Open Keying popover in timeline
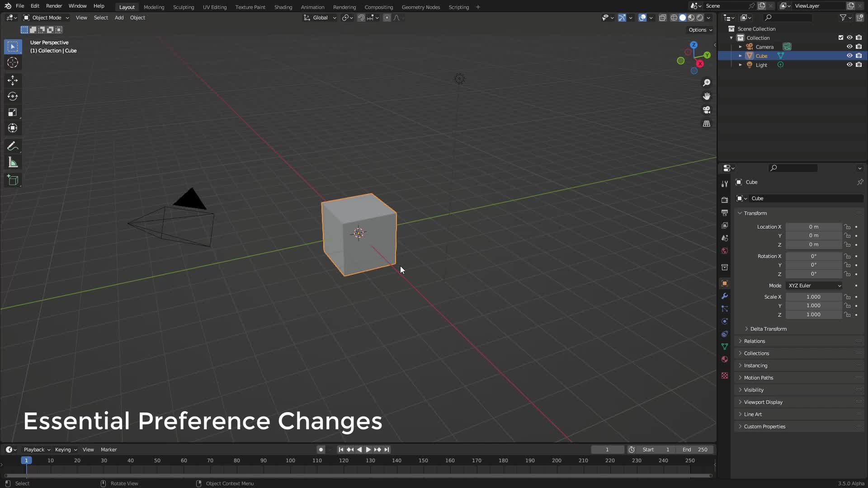The image size is (868, 488). pos(66,450)
